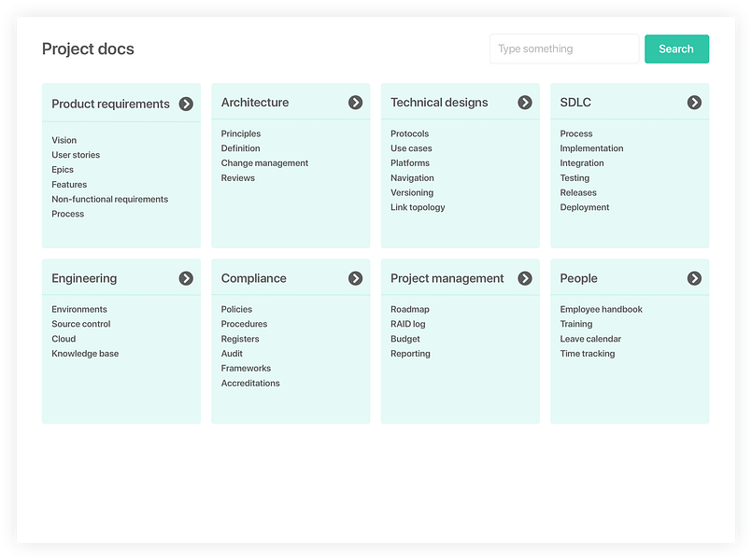Open the Engineering heading
752x560 pixels.
point(84,278)
